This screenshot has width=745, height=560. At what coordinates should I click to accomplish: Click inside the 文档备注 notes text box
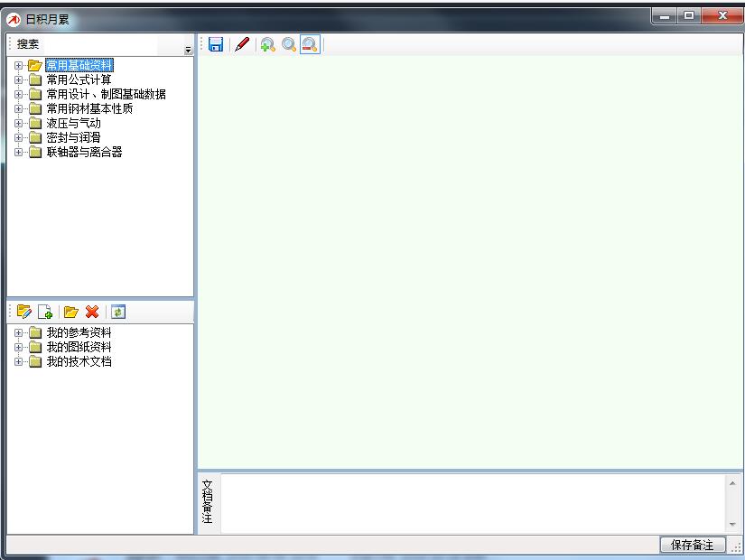(x=473, y=503)
